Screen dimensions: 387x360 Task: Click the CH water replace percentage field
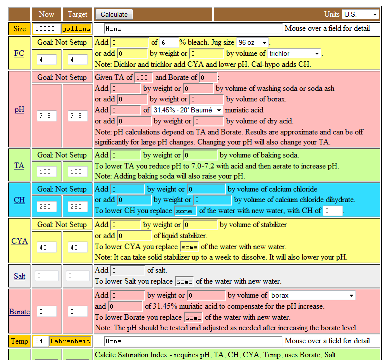pyautogui.click(x=184, y=211)
